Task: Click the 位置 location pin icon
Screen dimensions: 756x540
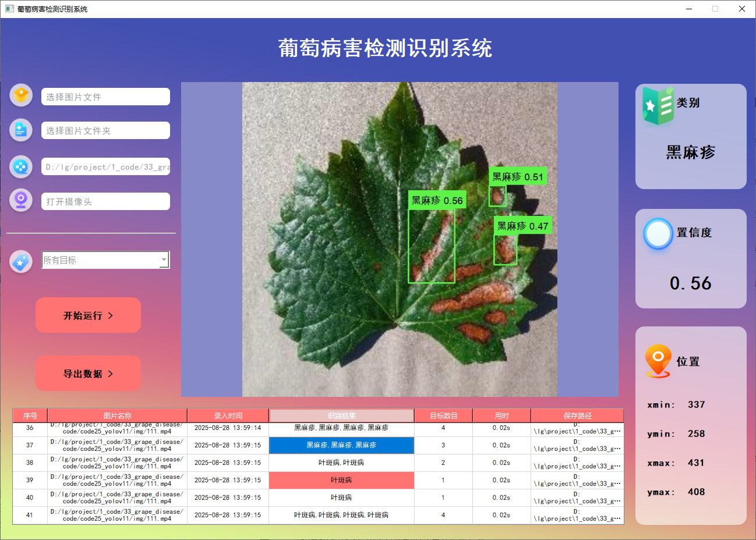Action: tap(658, 361)
